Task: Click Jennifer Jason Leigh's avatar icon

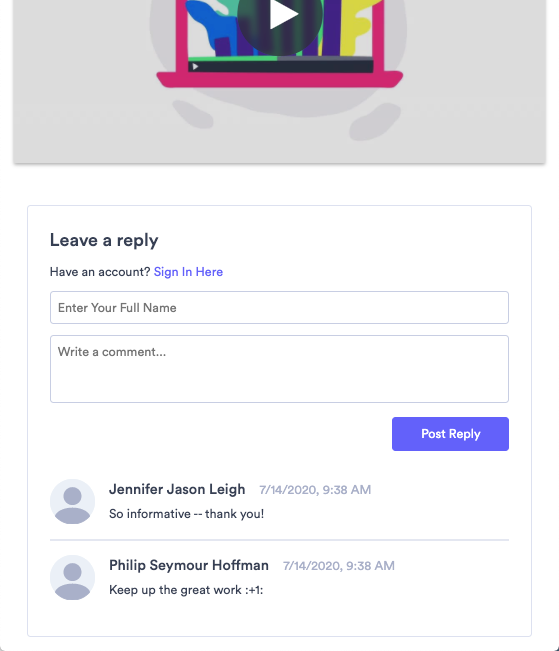Action: click(x=72, y=502)
